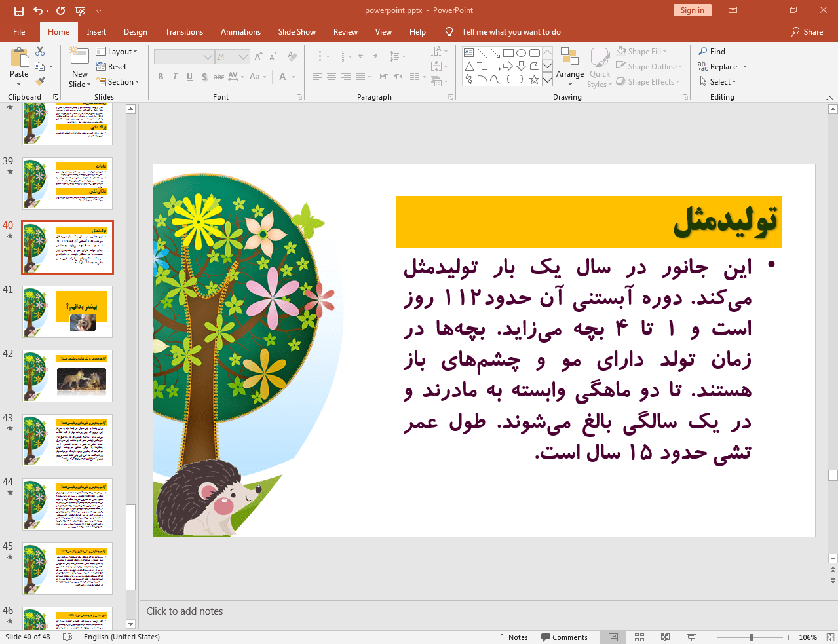The image size is (838, 644).
Task: Select slide 42 thumbnail
Action: (67, 375)
